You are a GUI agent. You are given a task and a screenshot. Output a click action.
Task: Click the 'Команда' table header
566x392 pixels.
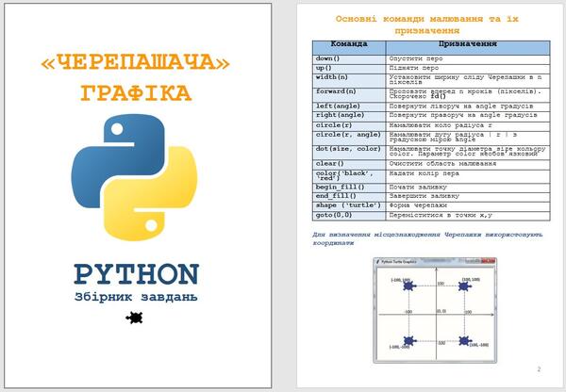[349, 48]
